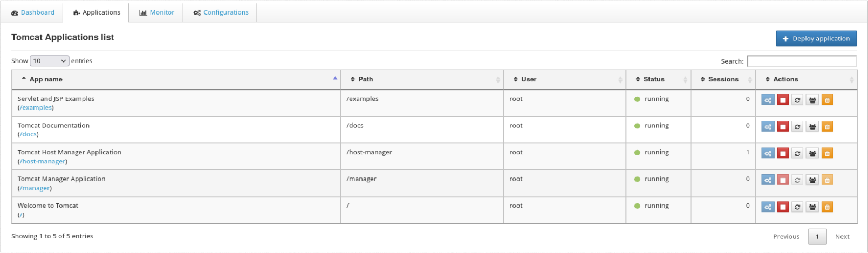Sort the table by Status column
Image resolution: width=868 pixels, height=253 pixels.
pyautogui.click(x=654, y=79)
